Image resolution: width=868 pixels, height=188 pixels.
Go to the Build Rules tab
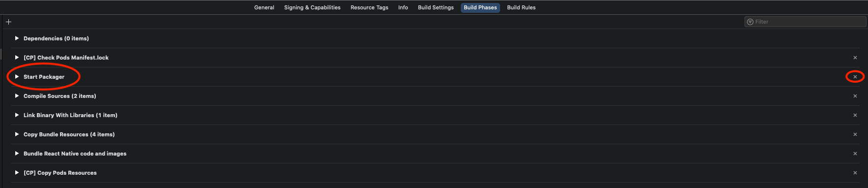(x=521, y=7)
